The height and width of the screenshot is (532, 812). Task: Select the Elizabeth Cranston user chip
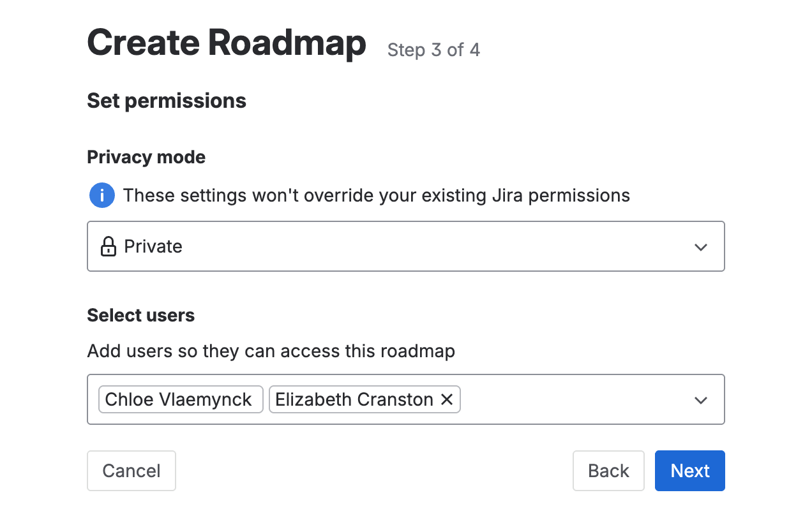(x=354, y=399)
